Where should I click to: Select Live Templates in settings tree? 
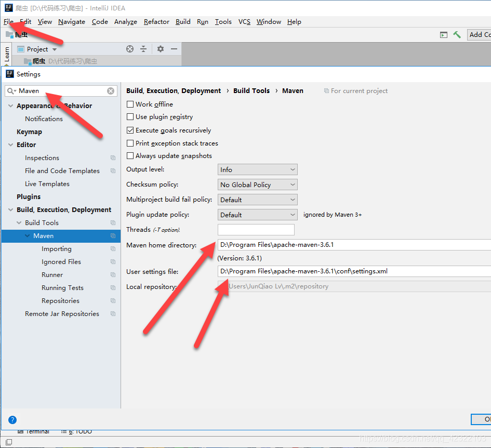click(47, 184)
